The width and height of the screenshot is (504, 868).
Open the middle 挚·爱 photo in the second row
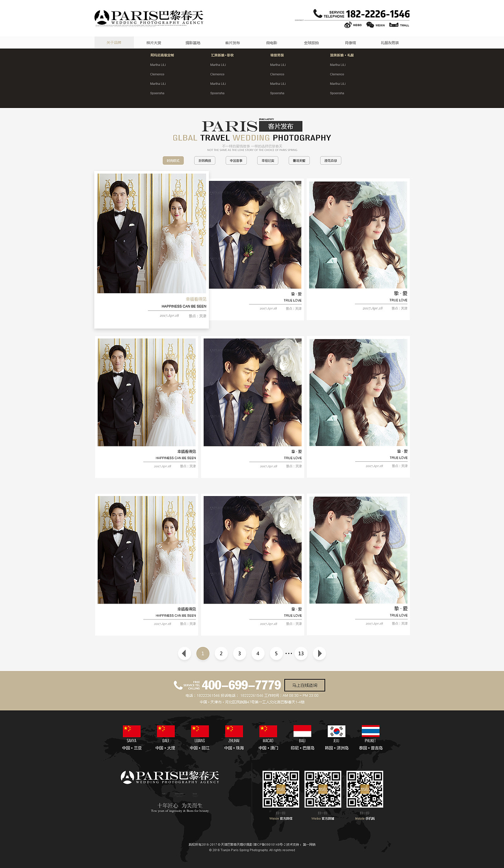tap(252, 392)
